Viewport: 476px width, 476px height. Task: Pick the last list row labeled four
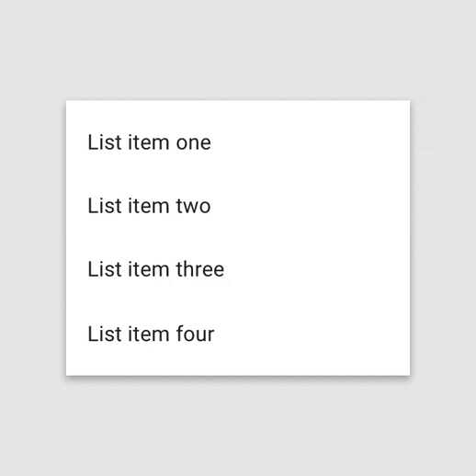(238, 334)
